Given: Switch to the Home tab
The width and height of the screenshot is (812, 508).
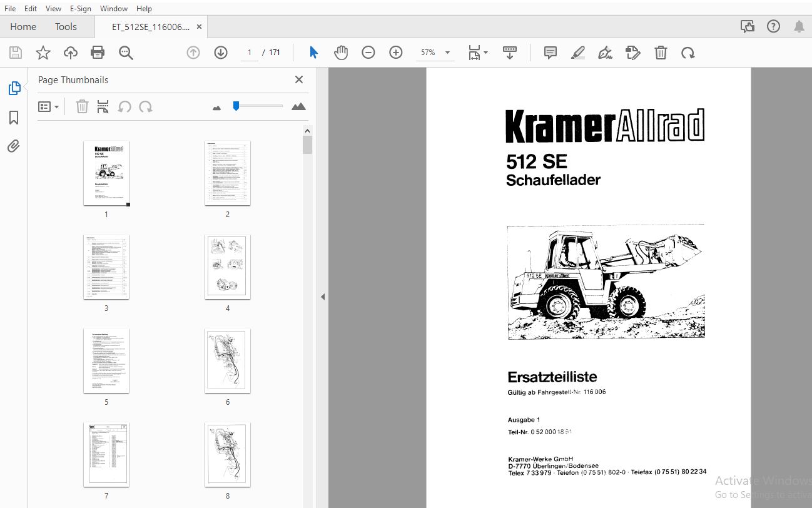Looking at the screenshot, I should [23, 26].
